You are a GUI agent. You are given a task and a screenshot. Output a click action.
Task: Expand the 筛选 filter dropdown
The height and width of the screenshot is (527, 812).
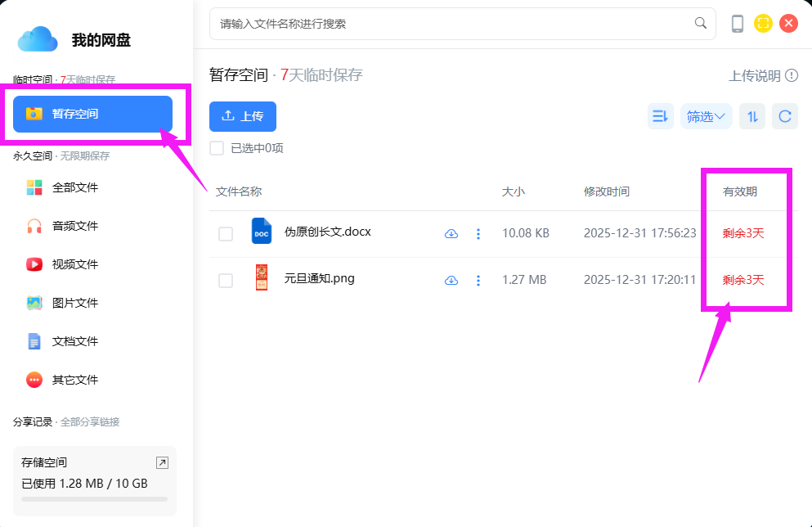(706, 116)
